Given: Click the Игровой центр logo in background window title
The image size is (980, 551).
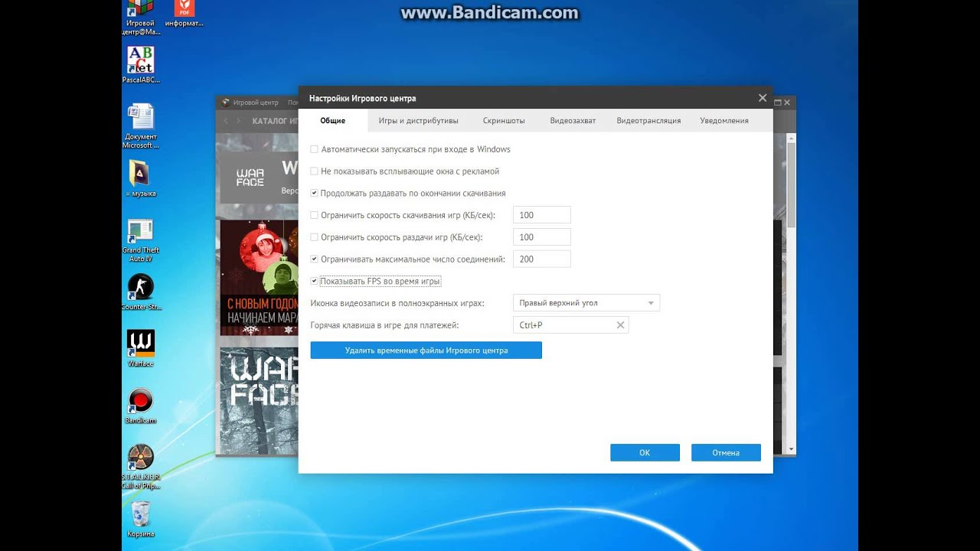Looking at the screenshot, I should click(226, 102).
